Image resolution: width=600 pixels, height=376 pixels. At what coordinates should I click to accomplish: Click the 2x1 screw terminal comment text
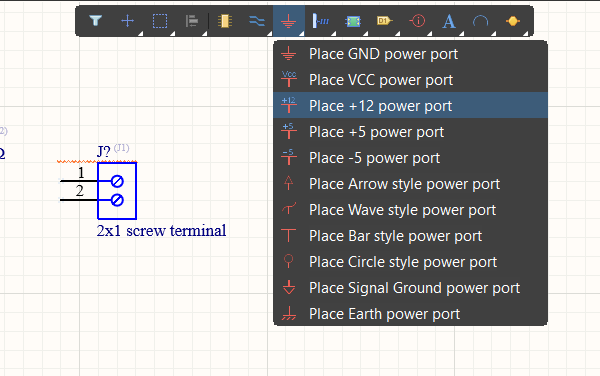click(x=161, y=231)
